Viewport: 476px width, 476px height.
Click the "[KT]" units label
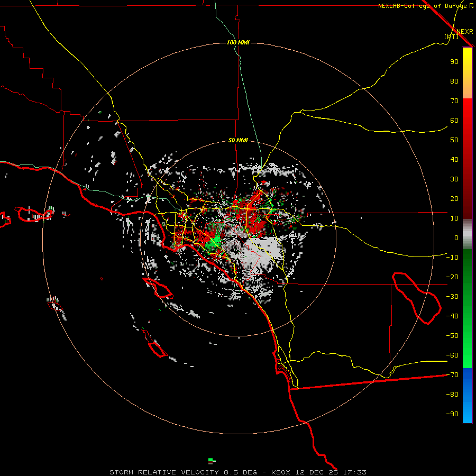pos(451,36)
